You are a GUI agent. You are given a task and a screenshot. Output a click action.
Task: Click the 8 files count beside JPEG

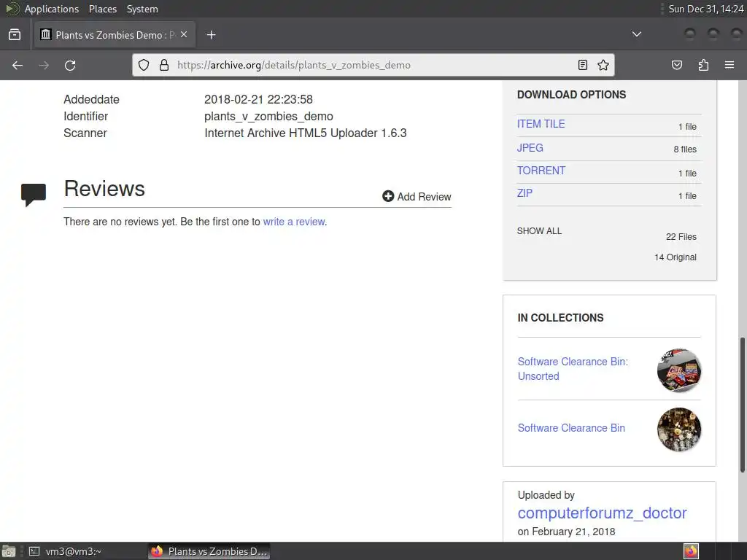coord(685,149)
